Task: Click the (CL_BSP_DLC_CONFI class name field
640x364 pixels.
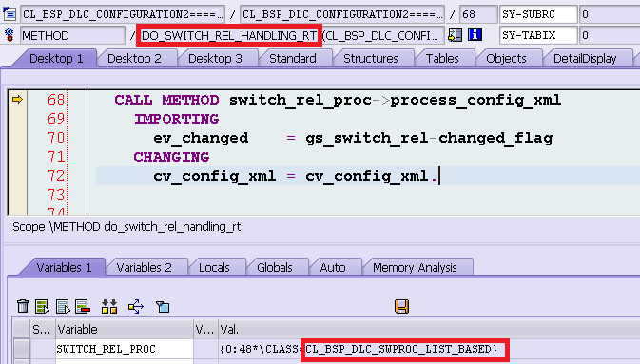Action: 383,35
